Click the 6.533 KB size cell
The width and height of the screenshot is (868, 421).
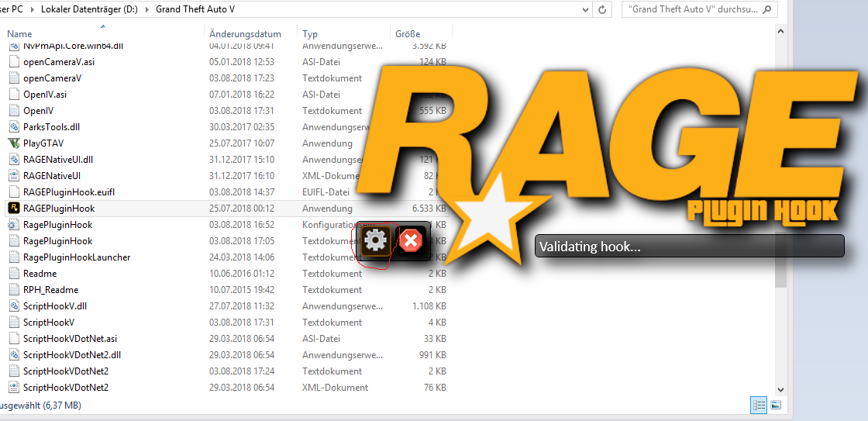429,209
